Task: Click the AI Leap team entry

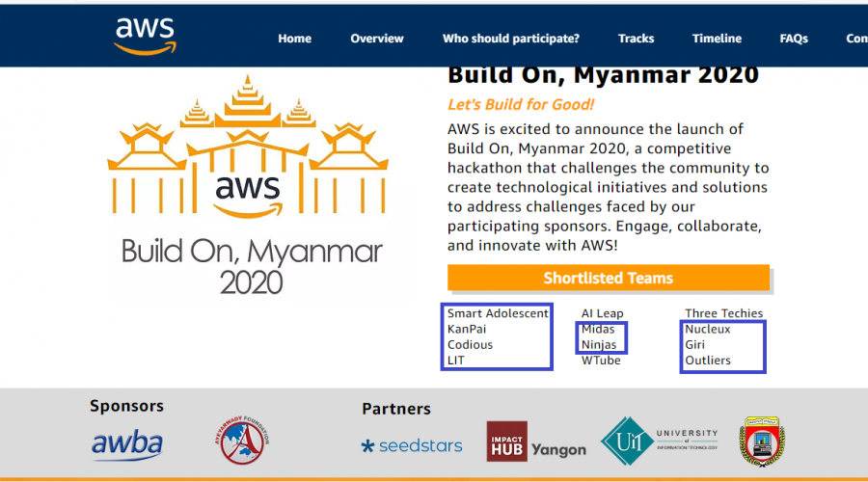Action: click(x=603, y=313)
